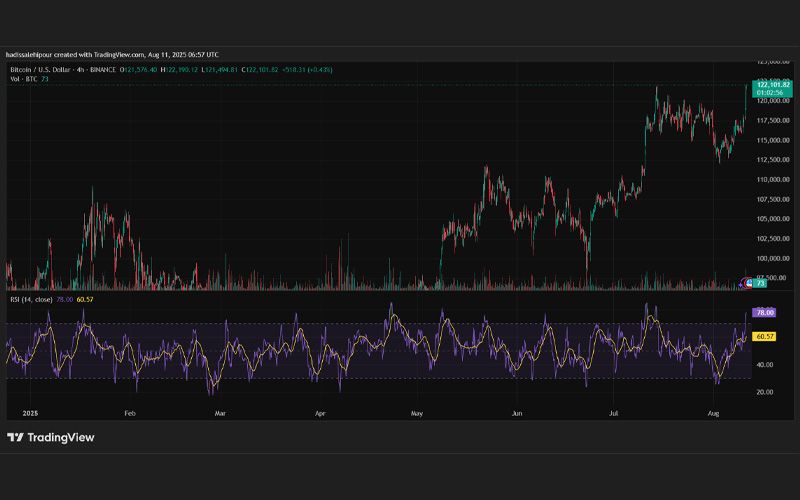Click the May marker on time axis
The height and width of the screenshot is (500, 800).
coord(417,413)
